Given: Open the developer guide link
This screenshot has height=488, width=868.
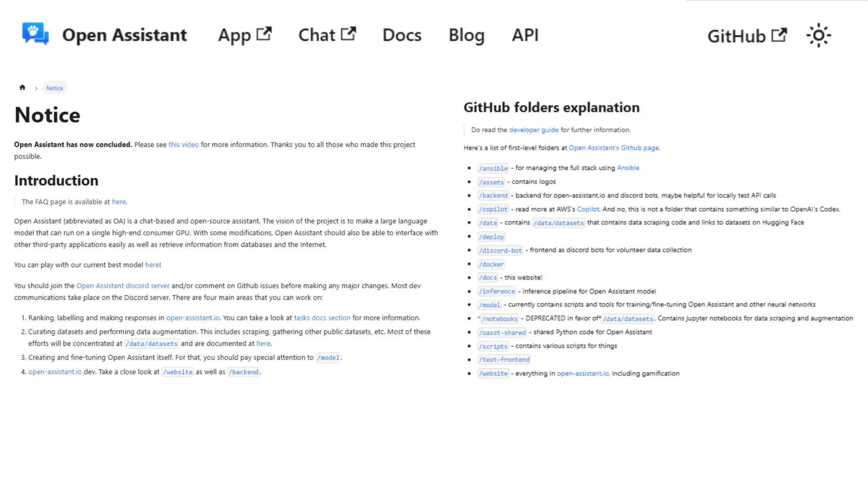Looking at the screenshot, I should coord(534,130).
